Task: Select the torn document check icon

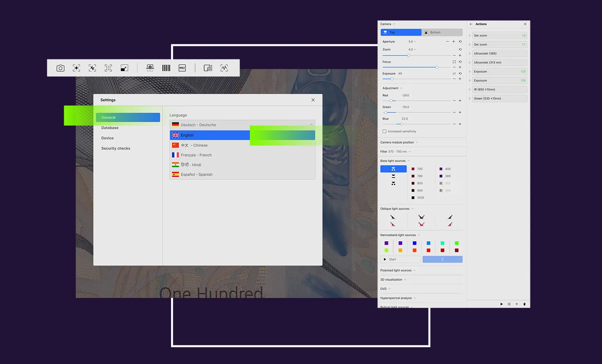Action: pyautogui.click(x=208, y=68)
